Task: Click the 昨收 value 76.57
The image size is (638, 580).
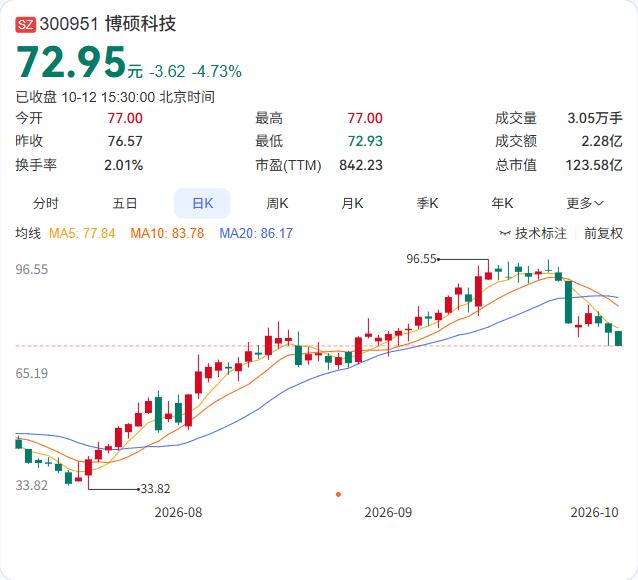Action: click(x=125, y=141)
